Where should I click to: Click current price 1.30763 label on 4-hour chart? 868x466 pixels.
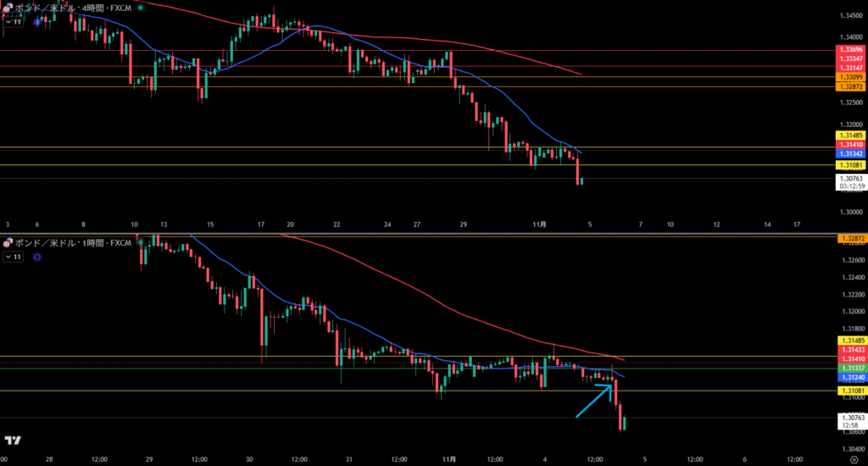pos(850,179)
